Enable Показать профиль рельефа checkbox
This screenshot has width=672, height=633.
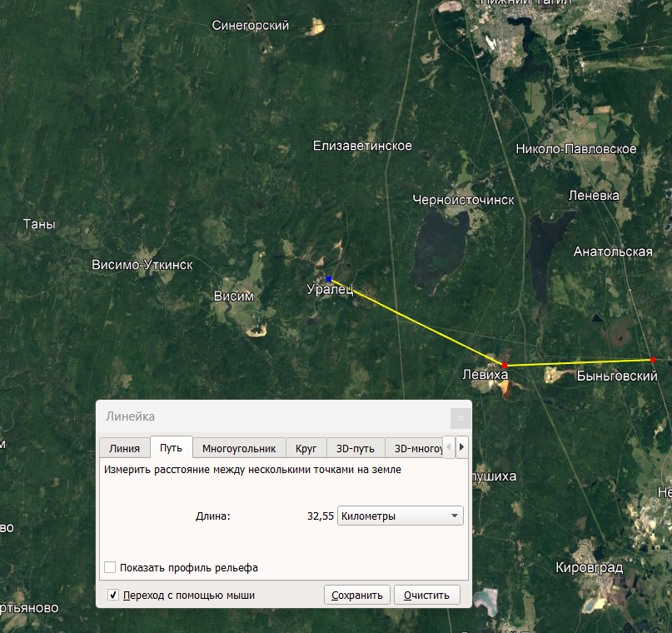click(110, 567)
